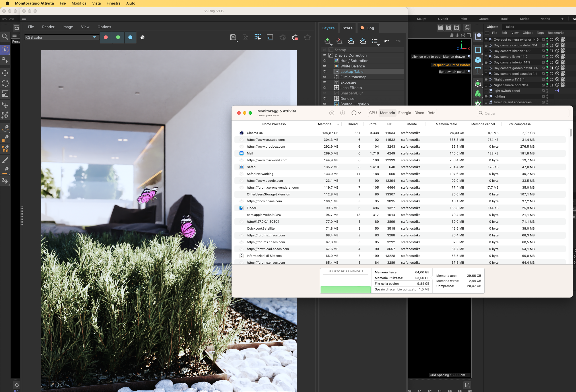This screenshot has height=392, width=576.
Task: Hide the White Balance layer
Action: 324,66
